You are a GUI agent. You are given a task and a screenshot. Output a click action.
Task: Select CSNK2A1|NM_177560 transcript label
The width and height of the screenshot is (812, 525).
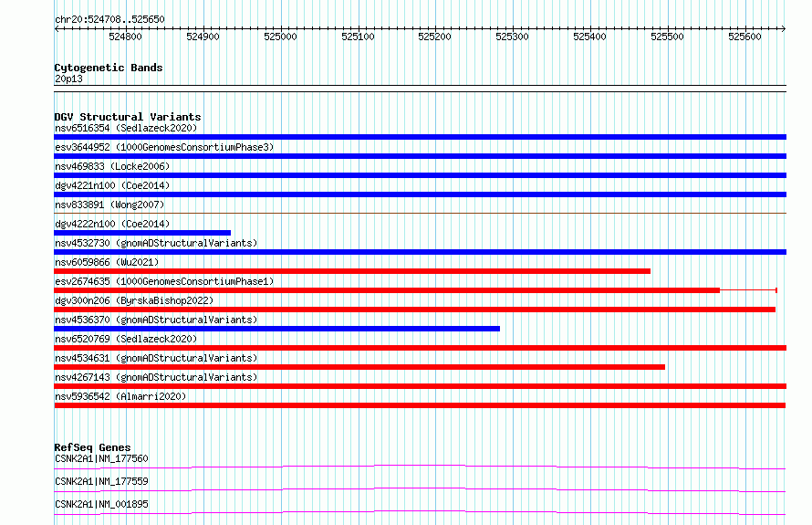coord(101,458)
